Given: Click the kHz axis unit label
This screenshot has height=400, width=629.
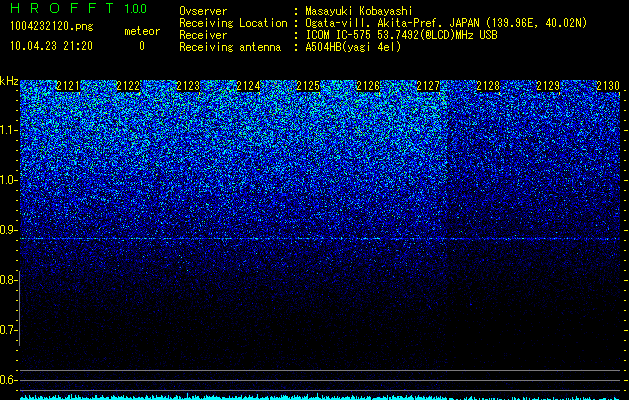Looking at the screenshot, I should click(9, 81).
